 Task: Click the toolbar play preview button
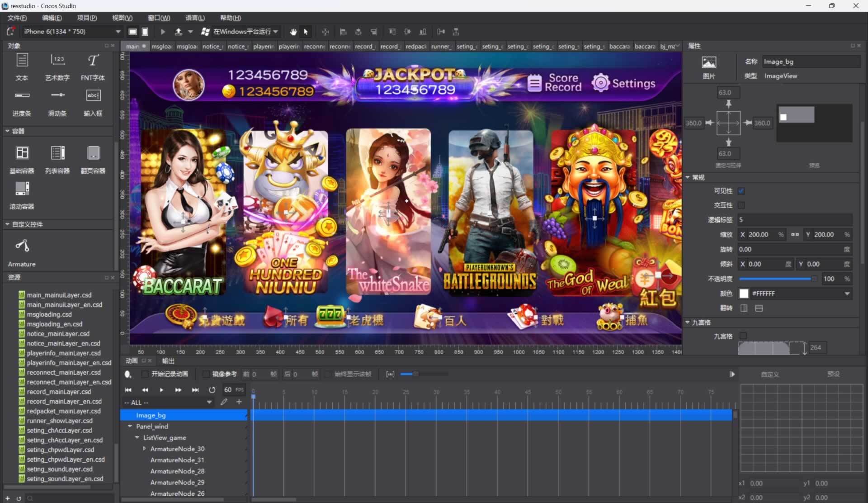click(163, 32)
